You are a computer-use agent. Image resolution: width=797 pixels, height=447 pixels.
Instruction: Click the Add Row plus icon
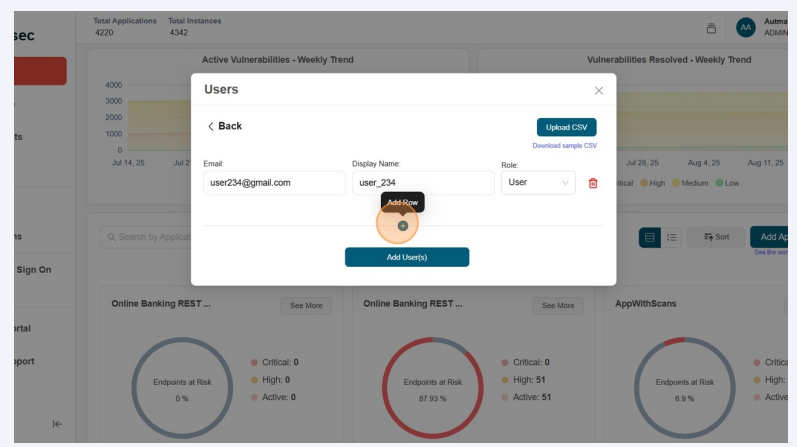click(x=403, y=226)
